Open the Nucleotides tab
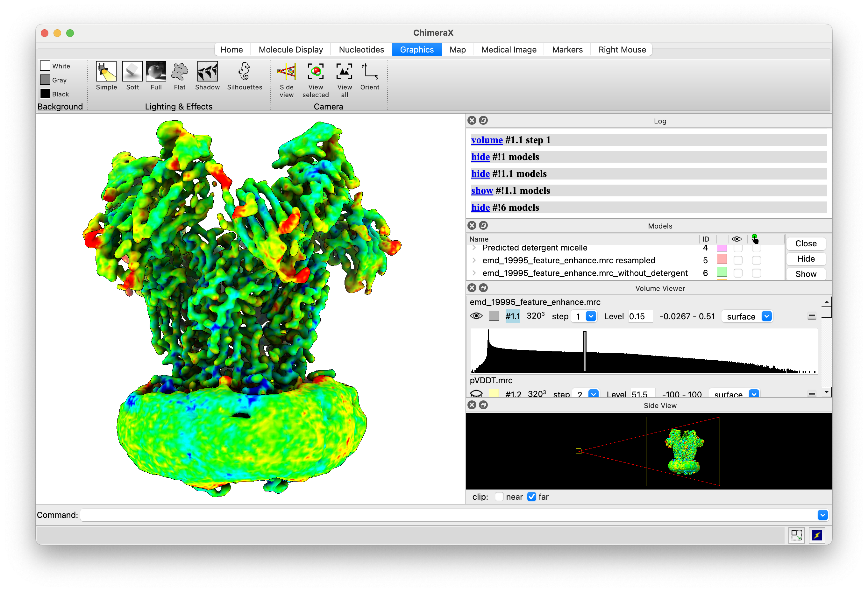Screen dimensions: 868x592 (x=361, y=50)
